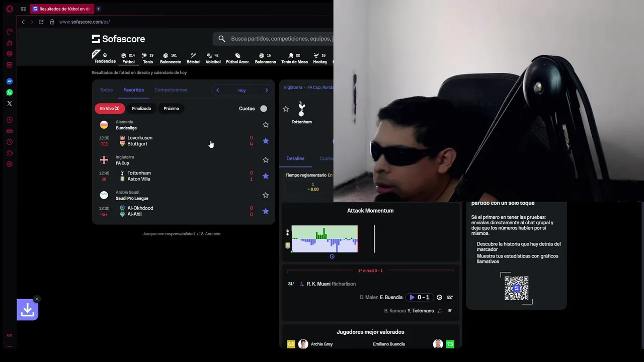
Task: Open Messenger in the Opera sidebar
Action: tap(9, 81)
